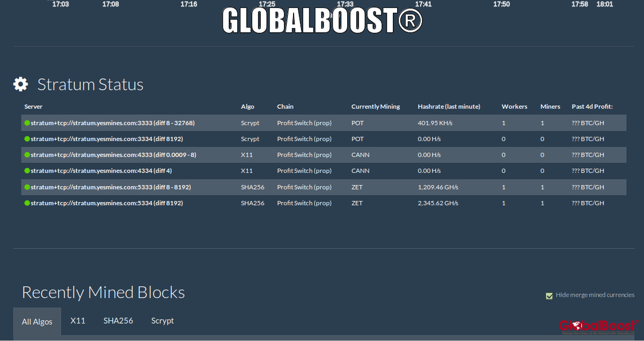Click green status dot for port 4333 server
The width and height of the screenshot is (644, 341).
[27, 155]
